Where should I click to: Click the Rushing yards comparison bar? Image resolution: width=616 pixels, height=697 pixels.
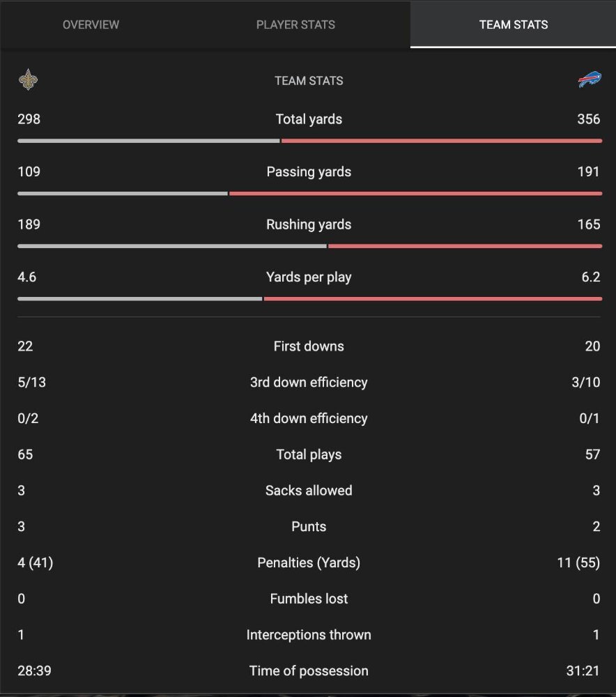click(x=309, y=246)
